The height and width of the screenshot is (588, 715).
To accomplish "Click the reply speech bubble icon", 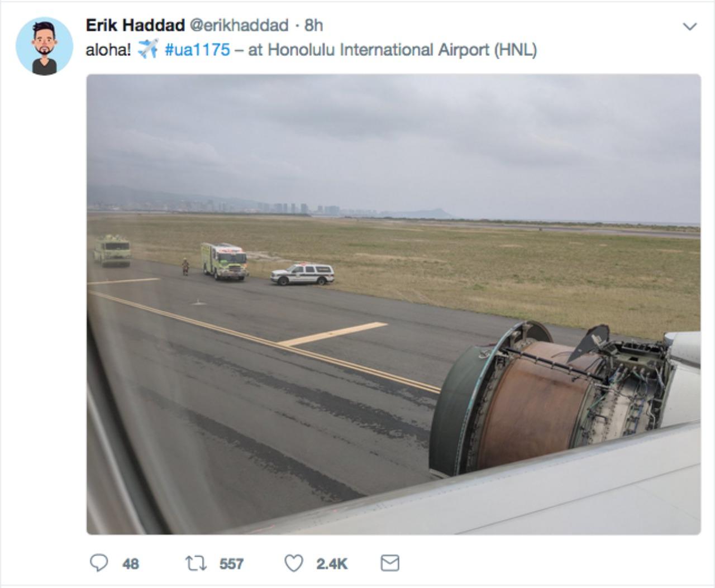I will pyautogui.click(x=99, y=563).
